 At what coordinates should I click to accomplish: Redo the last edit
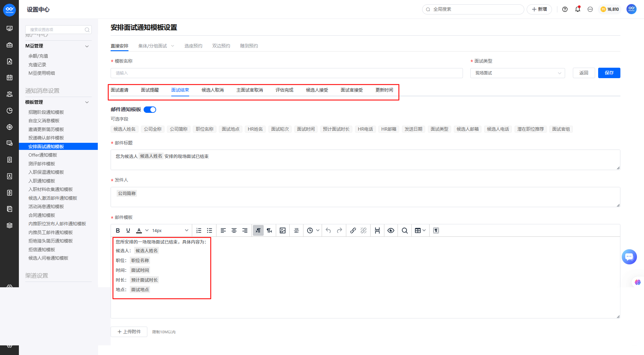click(340, 231)
